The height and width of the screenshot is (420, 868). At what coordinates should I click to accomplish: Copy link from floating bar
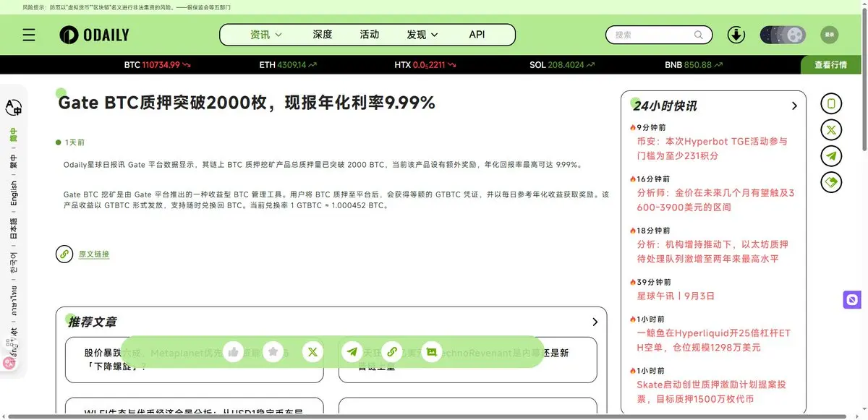[392, 352]
